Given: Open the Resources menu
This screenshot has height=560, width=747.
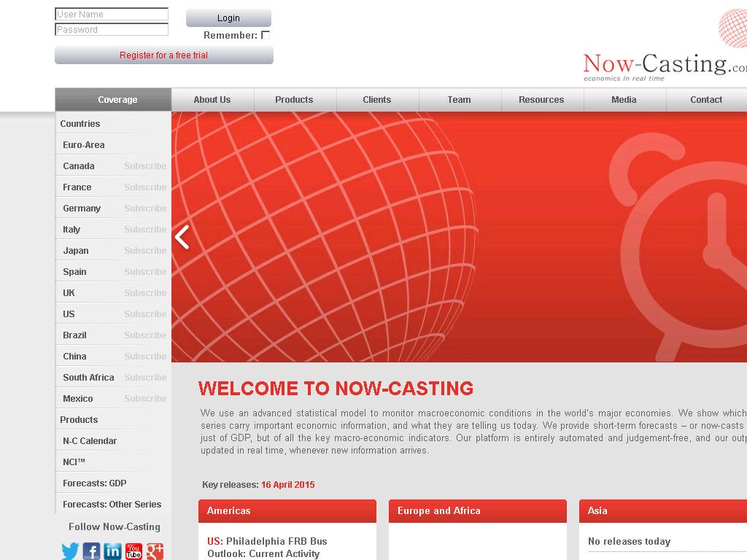Looking at the screenshot, I should pos(542,99).
